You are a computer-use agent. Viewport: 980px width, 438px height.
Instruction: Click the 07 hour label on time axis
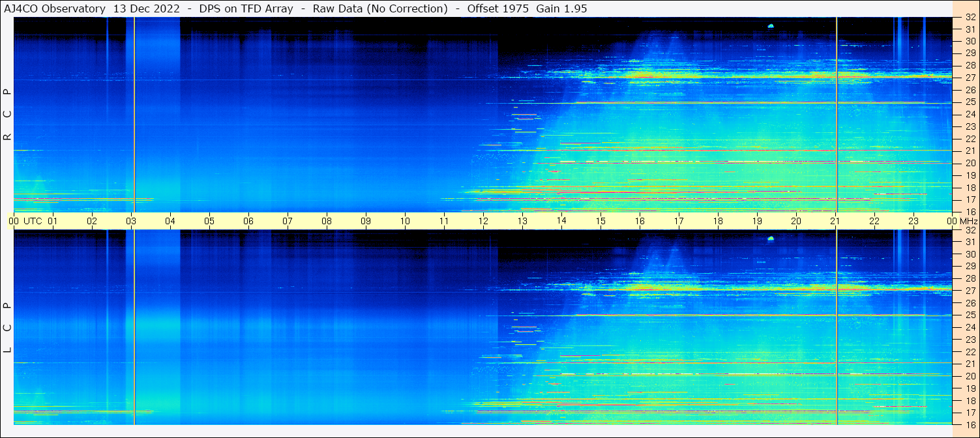(x=288, y=221)
